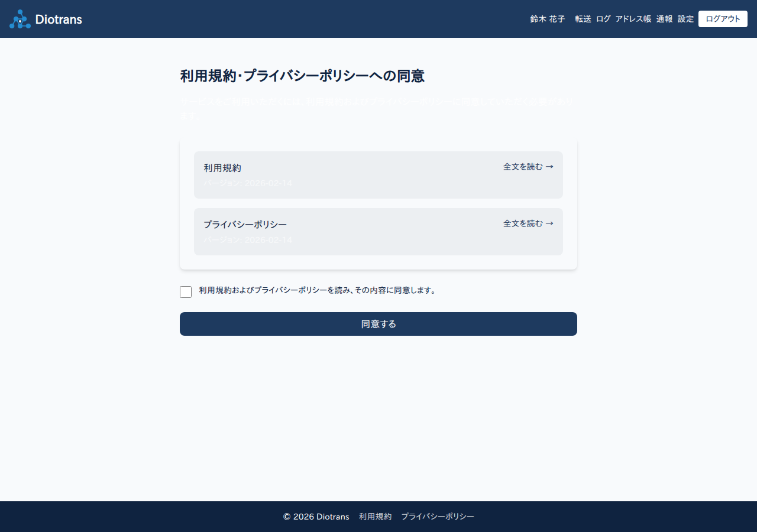The width and height of the screenshot is (757, 532).
Task: Click the Diotrans brand name text
Action: [x=59, y=19]
